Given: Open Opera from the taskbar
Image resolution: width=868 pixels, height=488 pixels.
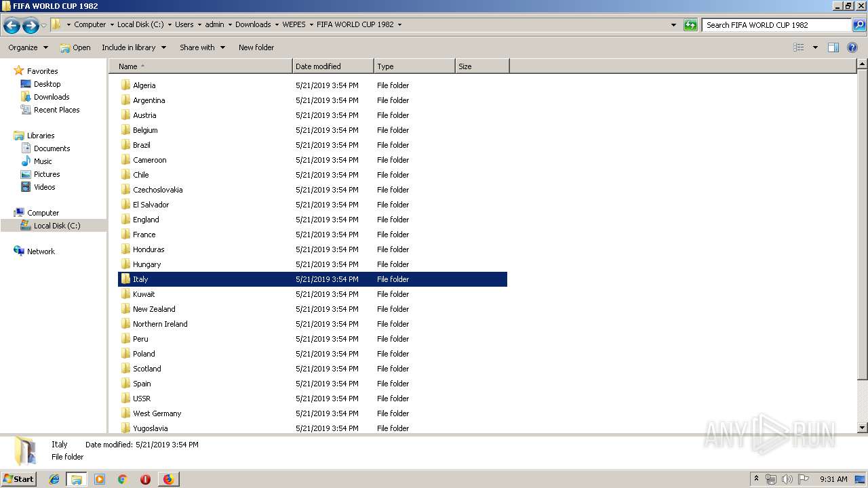Looking at the screenshot, I should 145,479.
